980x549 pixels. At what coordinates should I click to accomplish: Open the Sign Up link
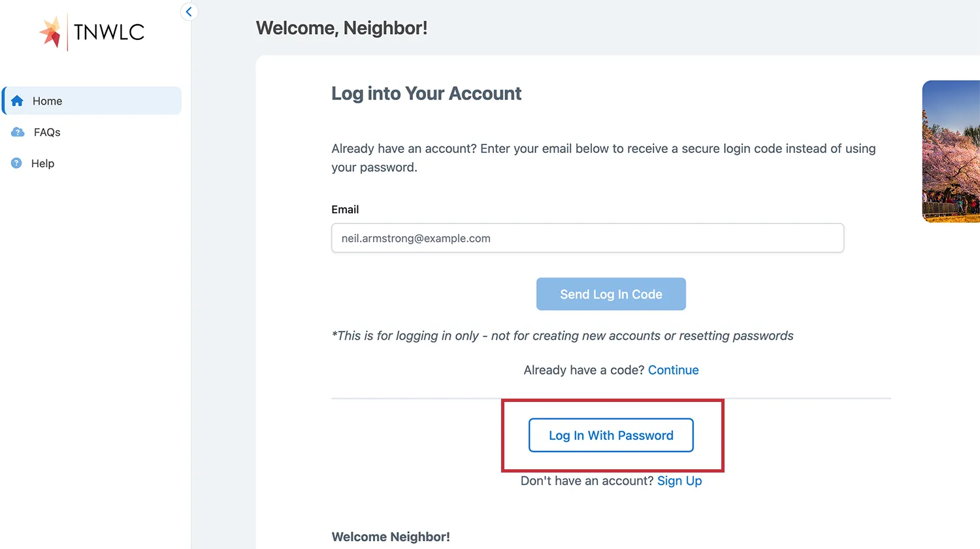tap(679, 481)
